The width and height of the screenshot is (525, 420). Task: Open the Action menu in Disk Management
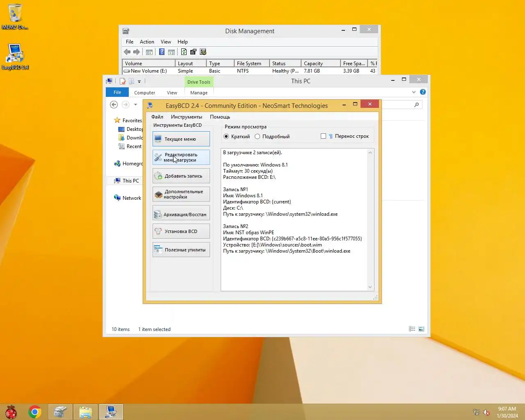tap(147, 42)
